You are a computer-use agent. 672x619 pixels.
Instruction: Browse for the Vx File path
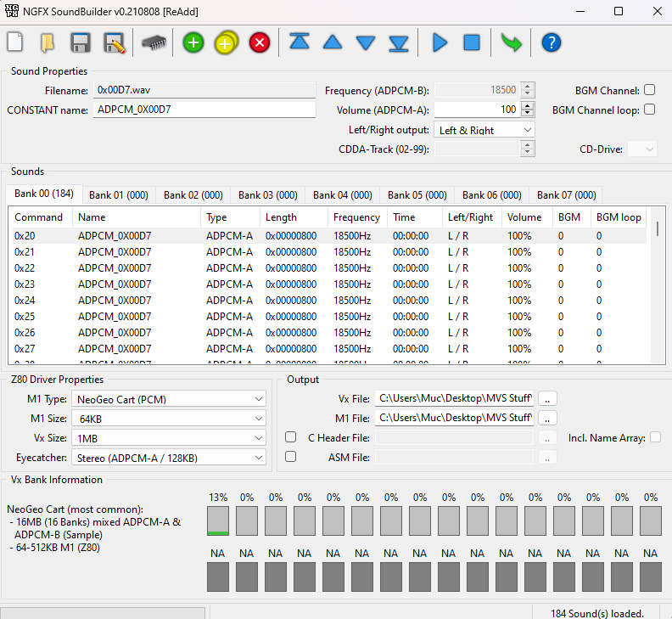547,398
